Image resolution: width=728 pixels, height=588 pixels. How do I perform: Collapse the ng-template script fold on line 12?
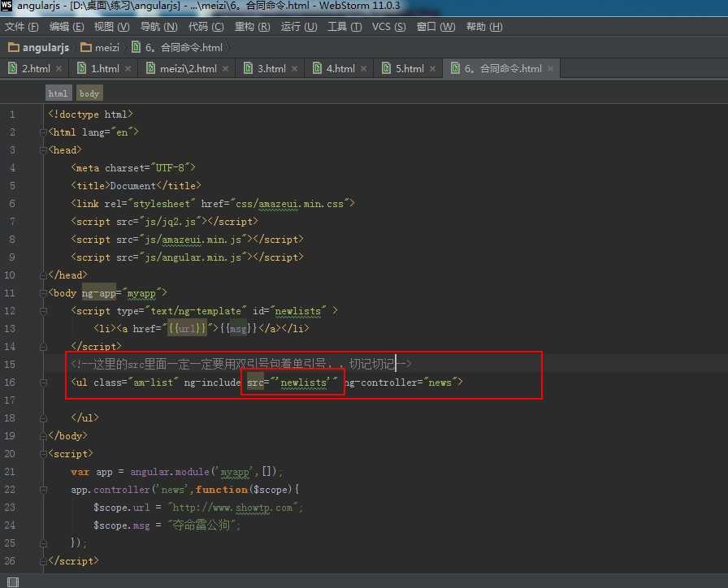43,311
